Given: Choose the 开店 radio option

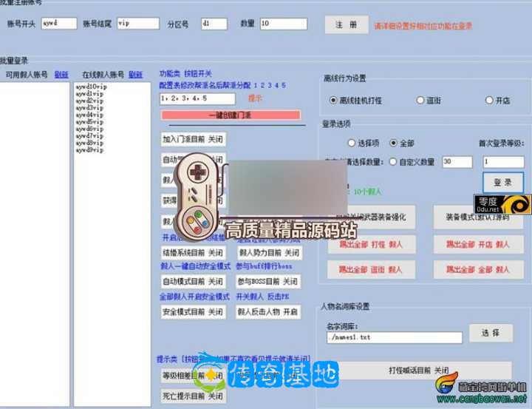Looking at the screenshot, I should 489,100.
